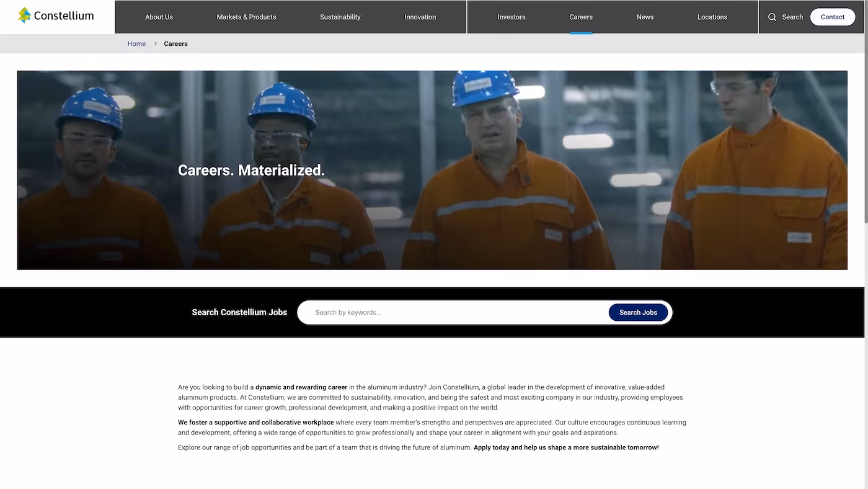868x489 pixels.
Task: Open the Markets & Products menu
Action: tap(246, 17)
